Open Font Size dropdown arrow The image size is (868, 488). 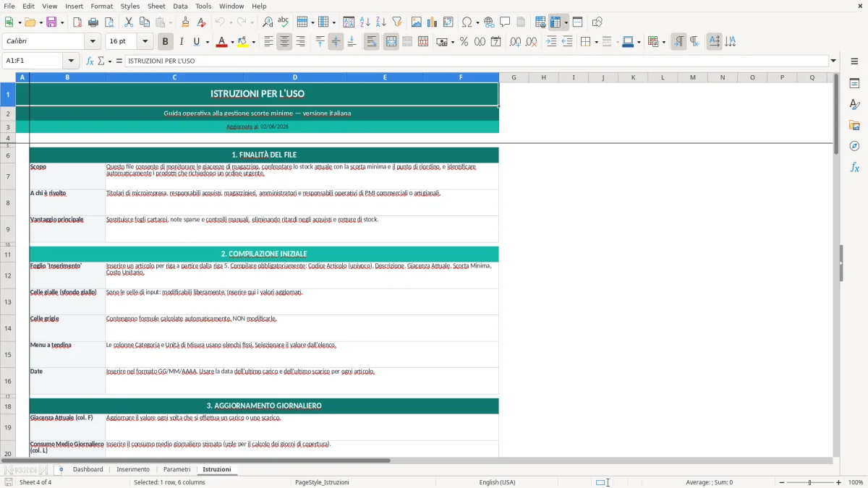coord(145,42)
